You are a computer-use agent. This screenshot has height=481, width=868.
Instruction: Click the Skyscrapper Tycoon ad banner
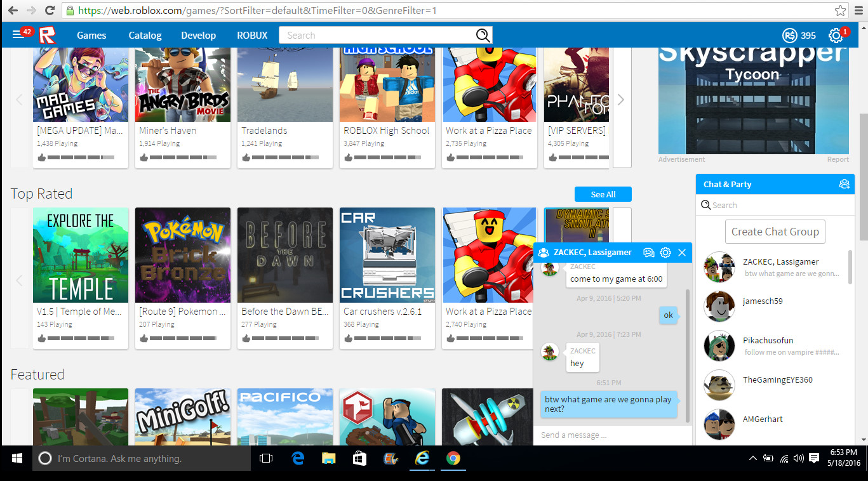coord(754,100)
